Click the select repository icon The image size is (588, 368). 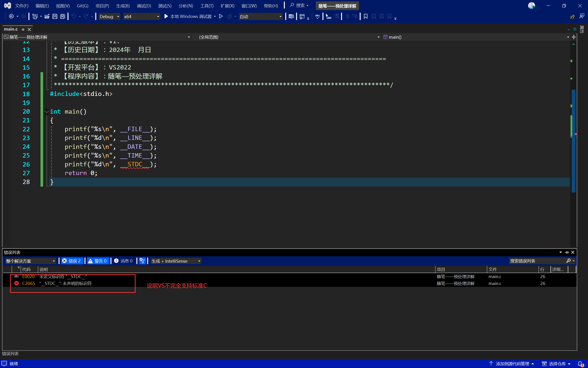(x=544, y=364)
